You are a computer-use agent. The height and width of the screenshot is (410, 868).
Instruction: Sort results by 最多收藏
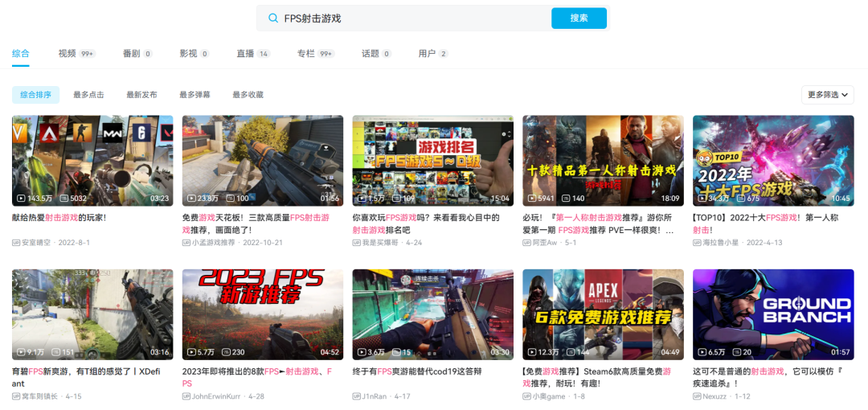click(x=248, y=95)
